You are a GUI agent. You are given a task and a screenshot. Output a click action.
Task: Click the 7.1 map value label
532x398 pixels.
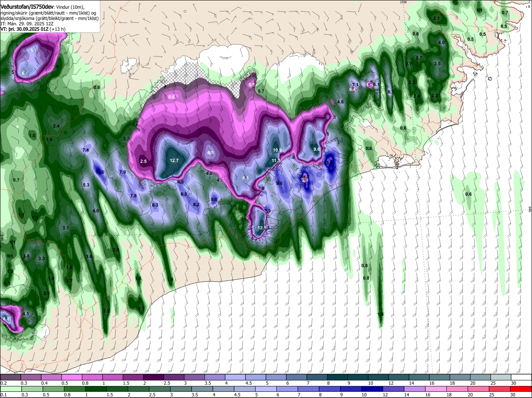pyautogui.click(x=355, y=85)
